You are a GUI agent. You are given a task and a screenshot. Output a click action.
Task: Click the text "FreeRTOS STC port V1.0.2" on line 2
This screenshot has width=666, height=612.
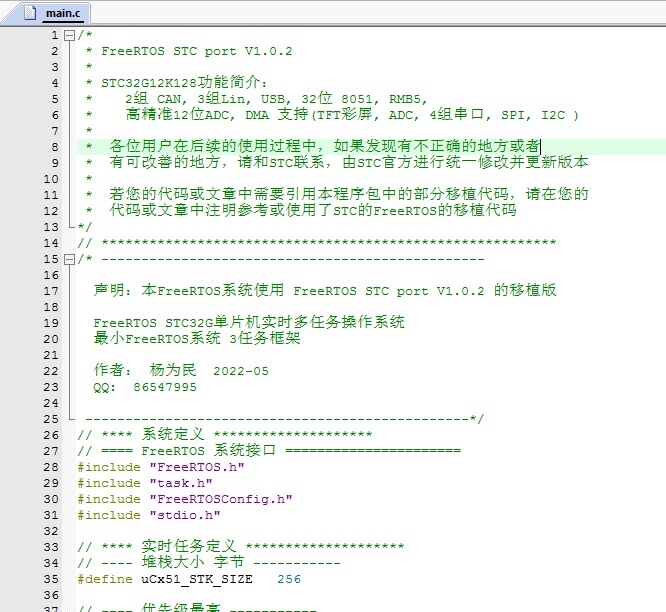coord(197,51)
